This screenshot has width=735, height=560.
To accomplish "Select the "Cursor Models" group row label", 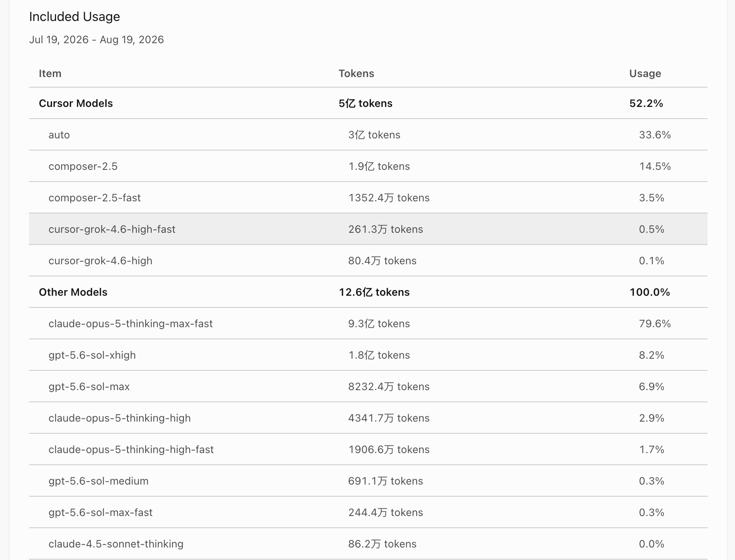I will click(x=76, y=103).
